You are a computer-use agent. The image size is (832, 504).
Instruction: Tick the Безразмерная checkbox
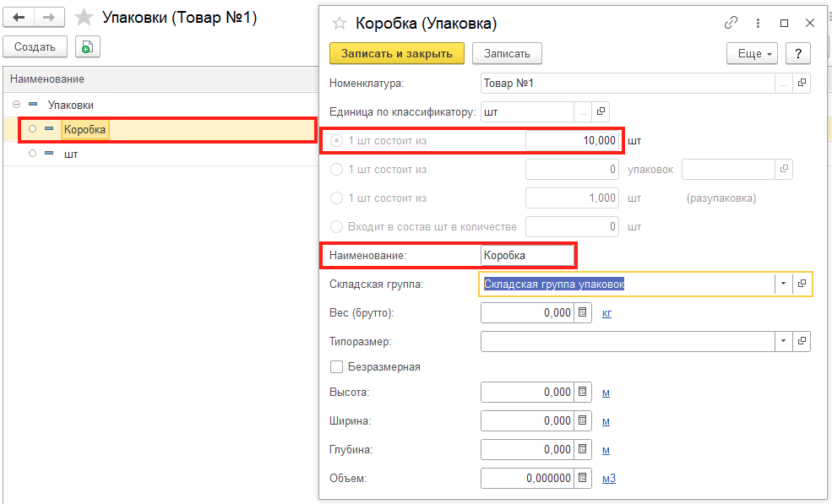coord(336,366)
